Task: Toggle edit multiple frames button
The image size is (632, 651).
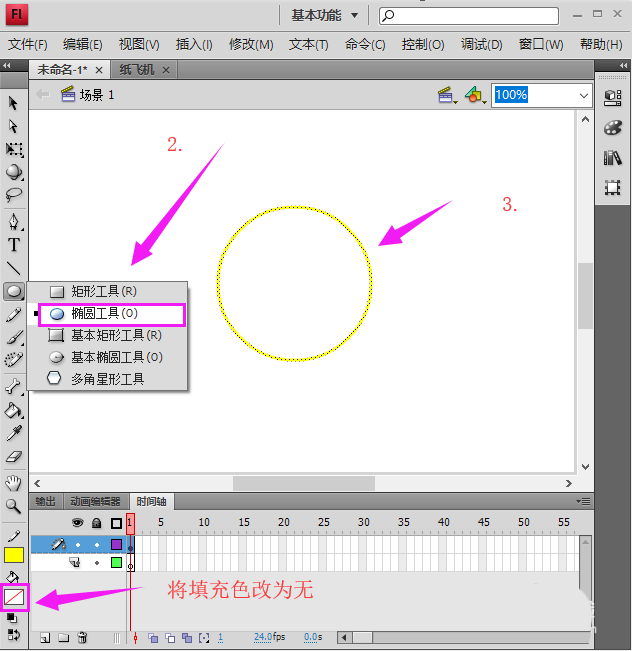Action: click(x=187, y=638)
